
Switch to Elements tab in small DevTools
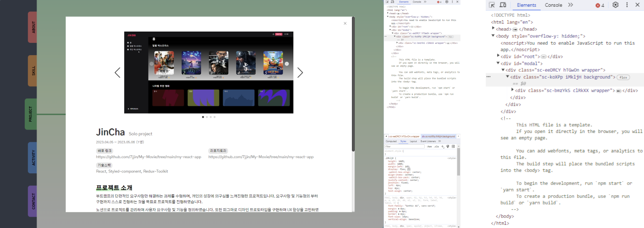[404, 2]
